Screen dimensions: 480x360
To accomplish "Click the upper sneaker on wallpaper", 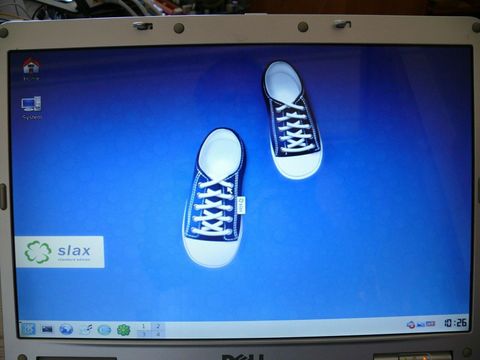I will coord(292,120).
